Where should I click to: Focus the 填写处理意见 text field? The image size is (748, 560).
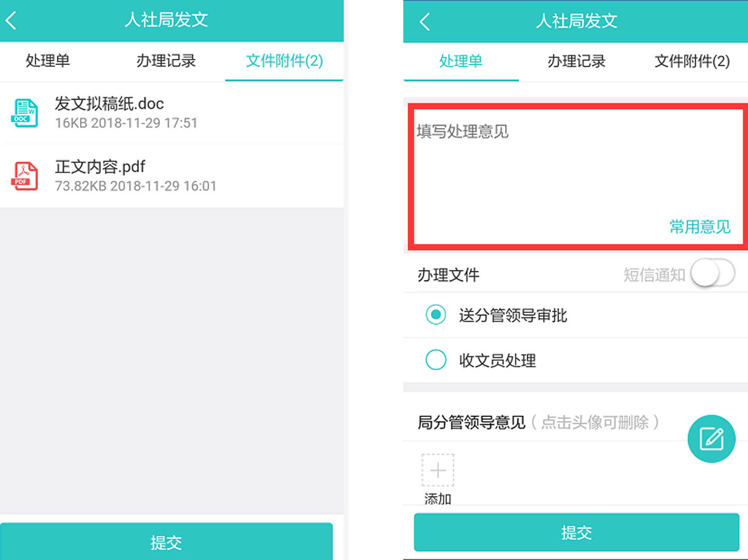coord(577,176)
